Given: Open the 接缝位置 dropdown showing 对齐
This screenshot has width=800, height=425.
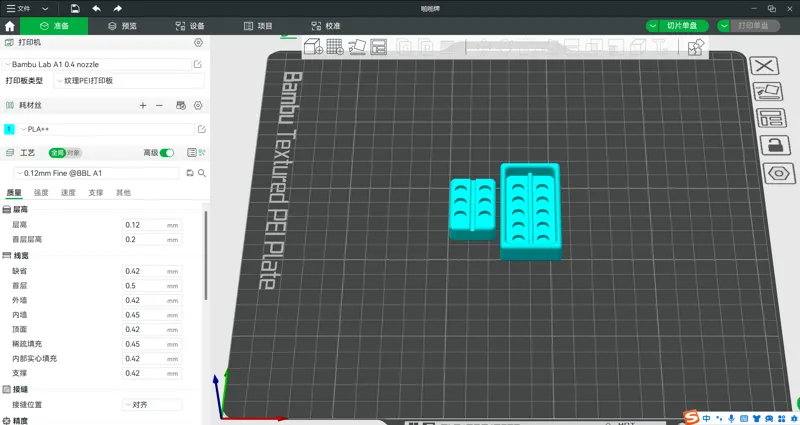Looking at the screenshot, I should pos(152,405).
